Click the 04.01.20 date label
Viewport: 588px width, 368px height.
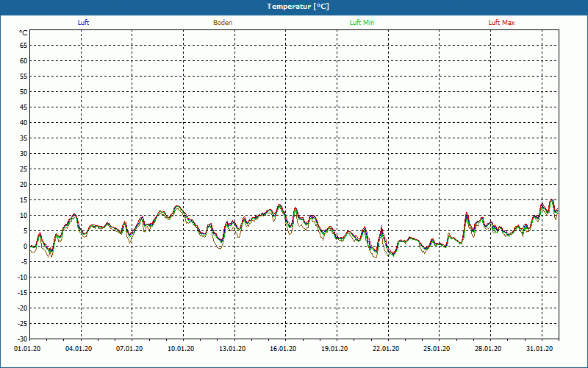(x=79, y=349)
